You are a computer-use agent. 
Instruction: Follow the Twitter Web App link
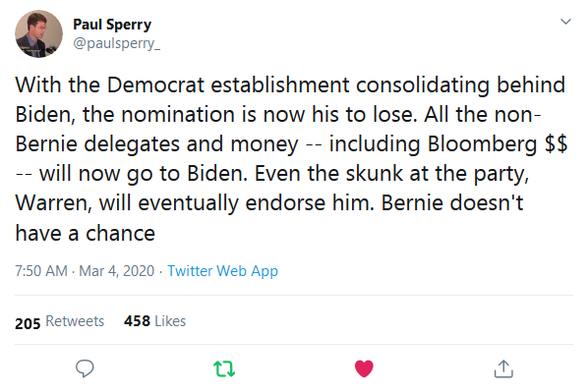(x=223, y=270)
